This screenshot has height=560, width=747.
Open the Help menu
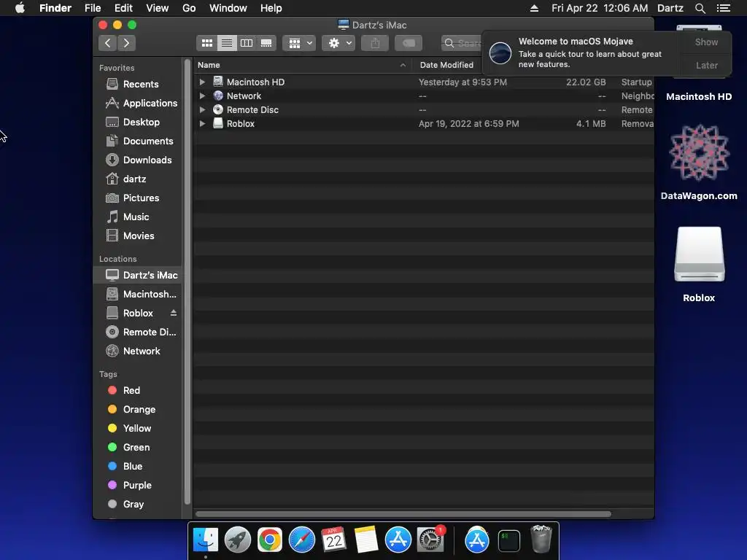point(271,8)
